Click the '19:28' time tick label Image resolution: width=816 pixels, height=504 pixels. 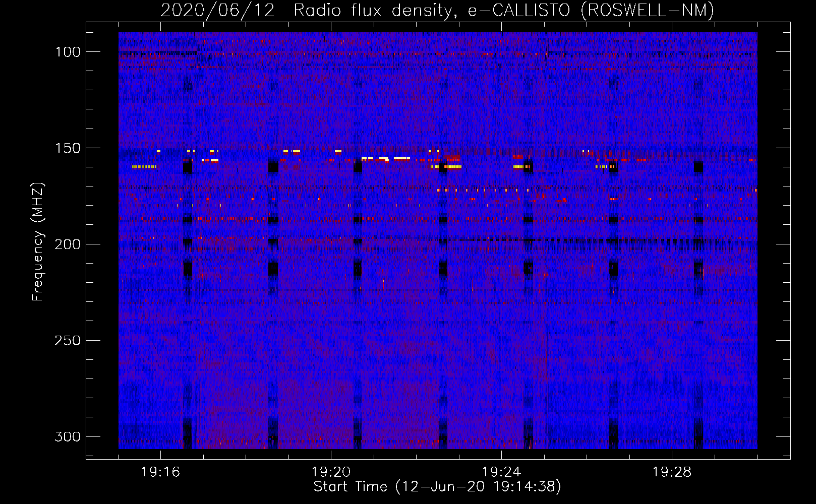pos(672,472)
